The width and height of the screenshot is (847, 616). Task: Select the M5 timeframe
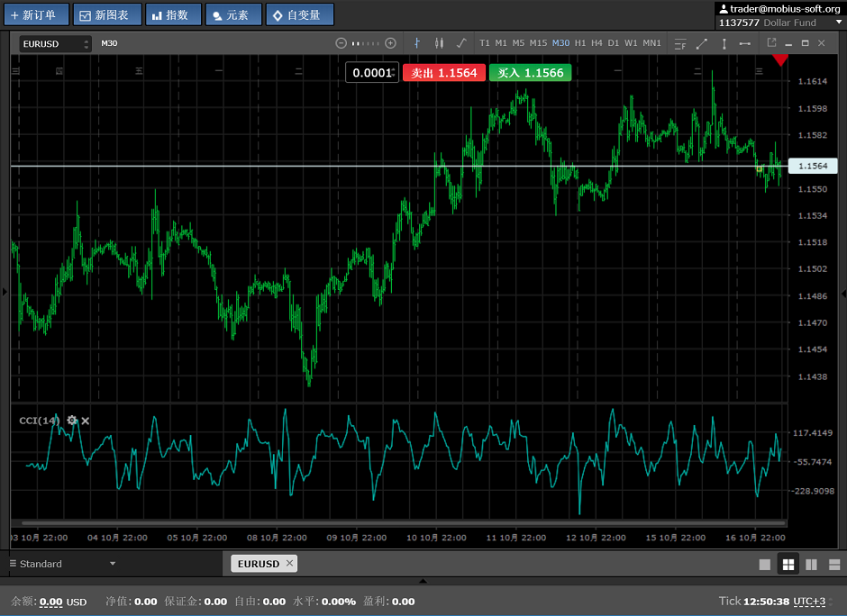pyautogui.click(x=518, y=43)
